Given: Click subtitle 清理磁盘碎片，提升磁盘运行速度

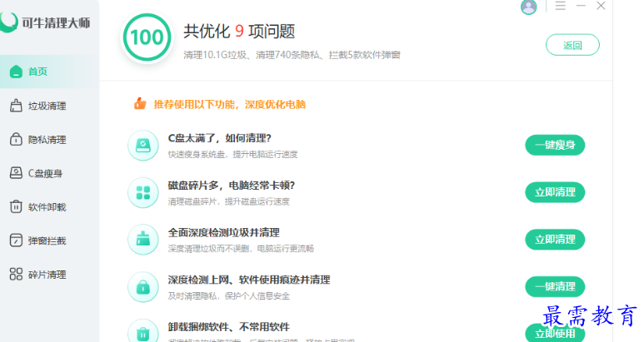Looking at the screenshot, I should point(229,201).
